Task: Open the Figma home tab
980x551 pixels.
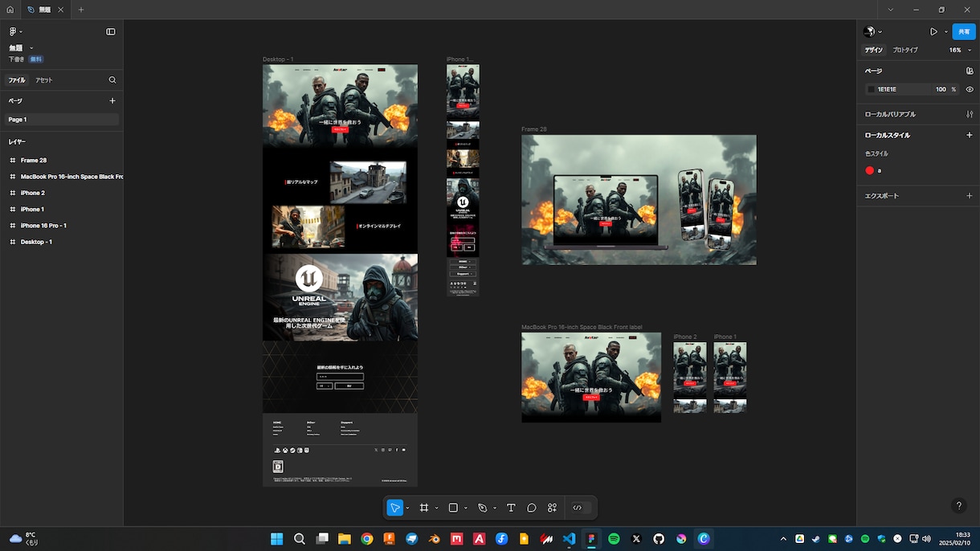Action: [x=10, y=10]
